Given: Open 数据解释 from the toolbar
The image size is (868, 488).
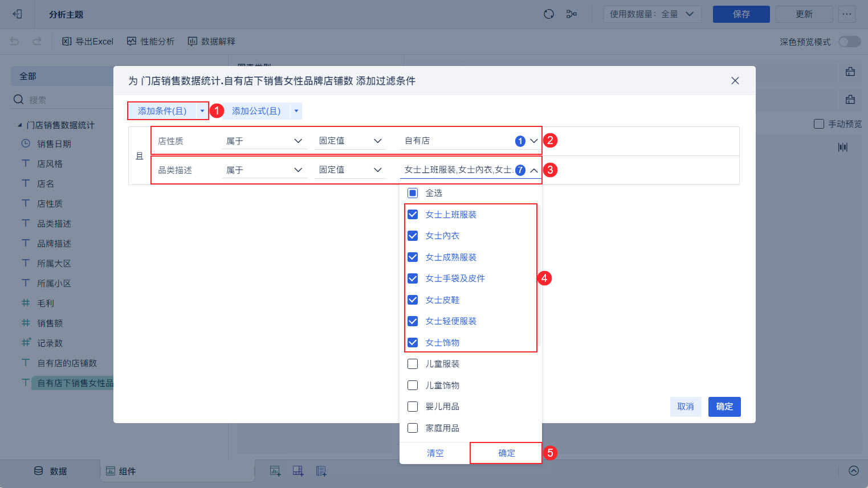Looking at the screenshot, I should pyautogui.click(x=211, y=41).
